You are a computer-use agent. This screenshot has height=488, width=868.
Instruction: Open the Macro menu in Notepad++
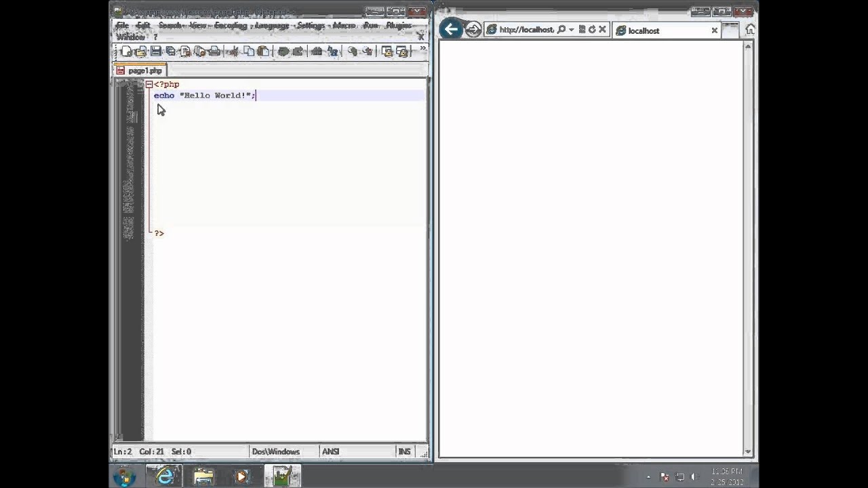[x=344, y=26]
